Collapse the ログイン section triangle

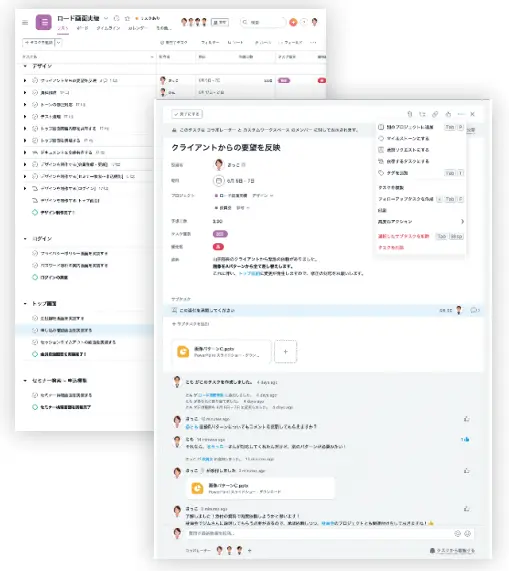point(25,239)
